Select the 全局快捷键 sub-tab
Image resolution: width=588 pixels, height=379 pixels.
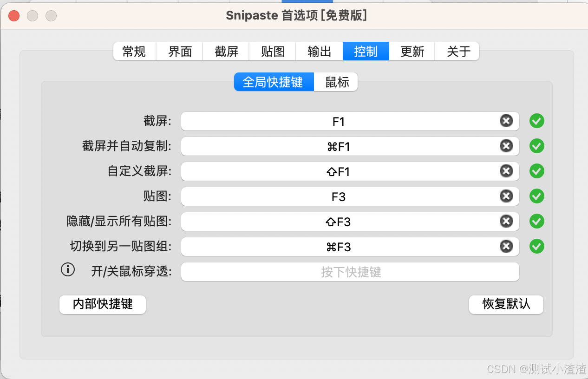point(273,82)
